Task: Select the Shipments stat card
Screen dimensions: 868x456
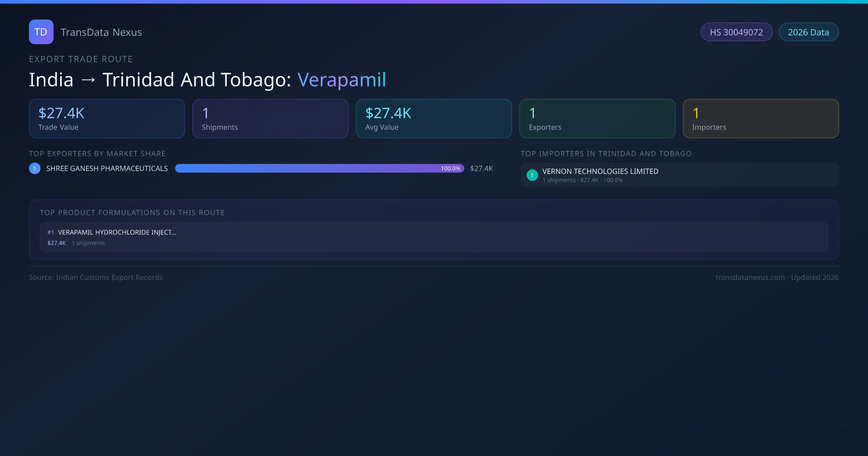Action: click(270, 118)
